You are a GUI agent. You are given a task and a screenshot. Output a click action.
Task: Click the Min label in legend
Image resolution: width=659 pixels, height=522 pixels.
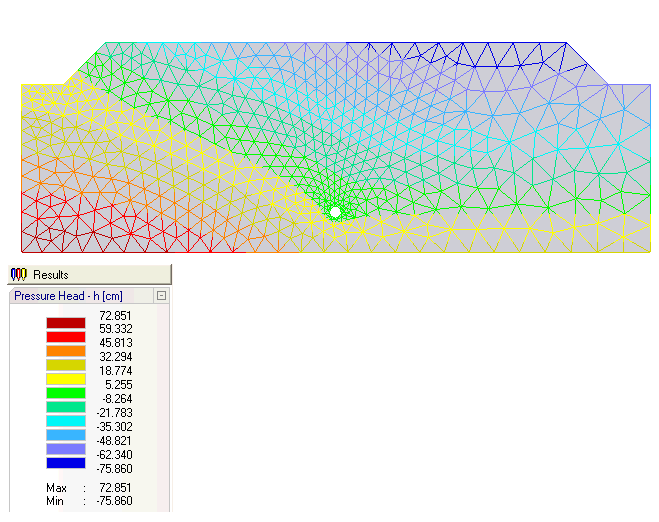click(55, 501)
